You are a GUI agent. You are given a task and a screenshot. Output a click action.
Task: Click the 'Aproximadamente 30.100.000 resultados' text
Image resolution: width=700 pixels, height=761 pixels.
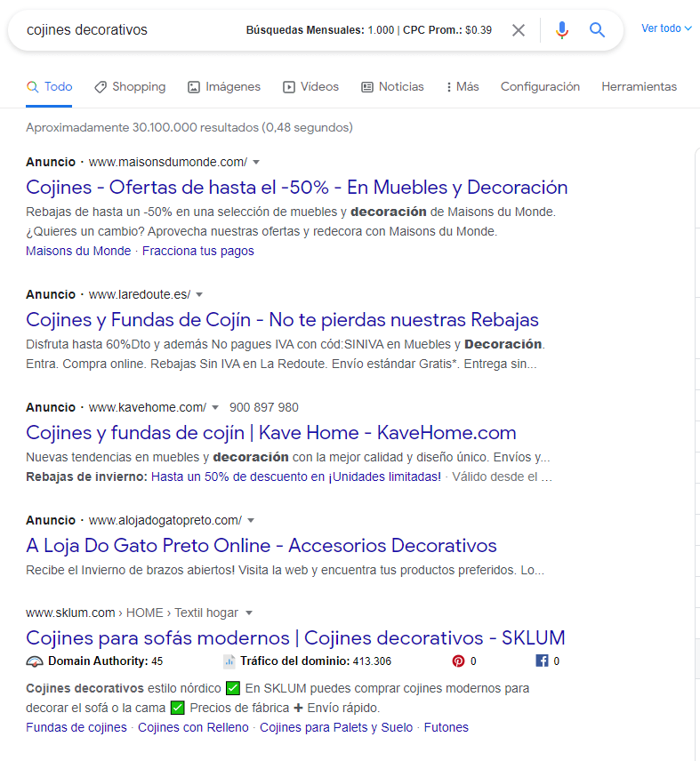pos(189,128)
